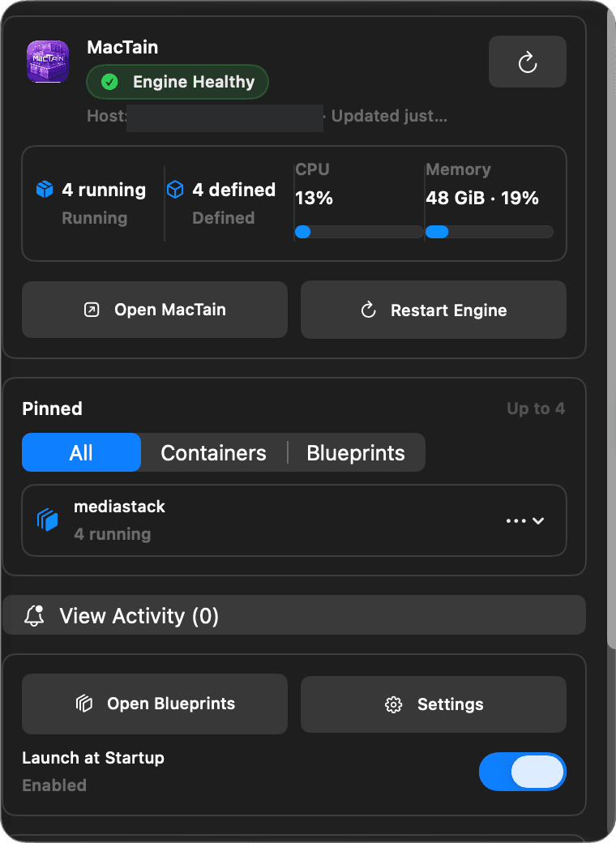Open the Settings button
This screenshot has width=616, height=843.
point(434,704)
